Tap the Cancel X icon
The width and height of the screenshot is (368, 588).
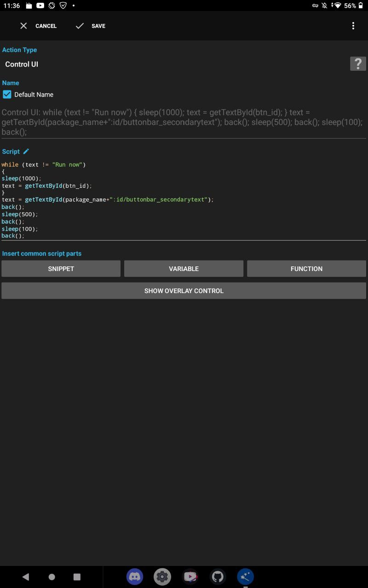pos(23,26)
